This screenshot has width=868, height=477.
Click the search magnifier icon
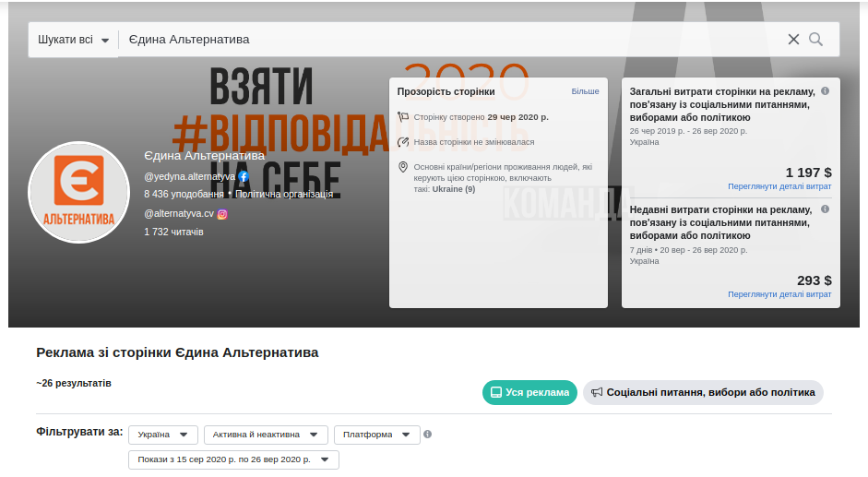pos(815,40)
